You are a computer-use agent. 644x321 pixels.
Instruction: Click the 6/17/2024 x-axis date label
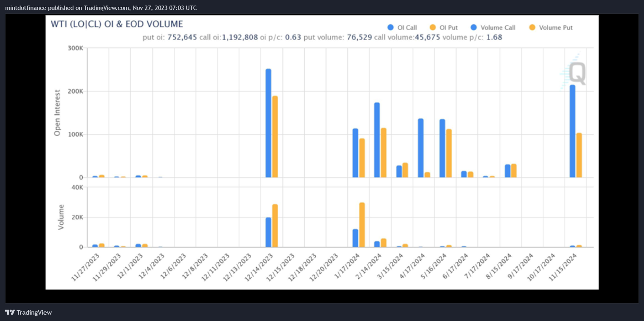pyautogui.click(x=455, y=266)
